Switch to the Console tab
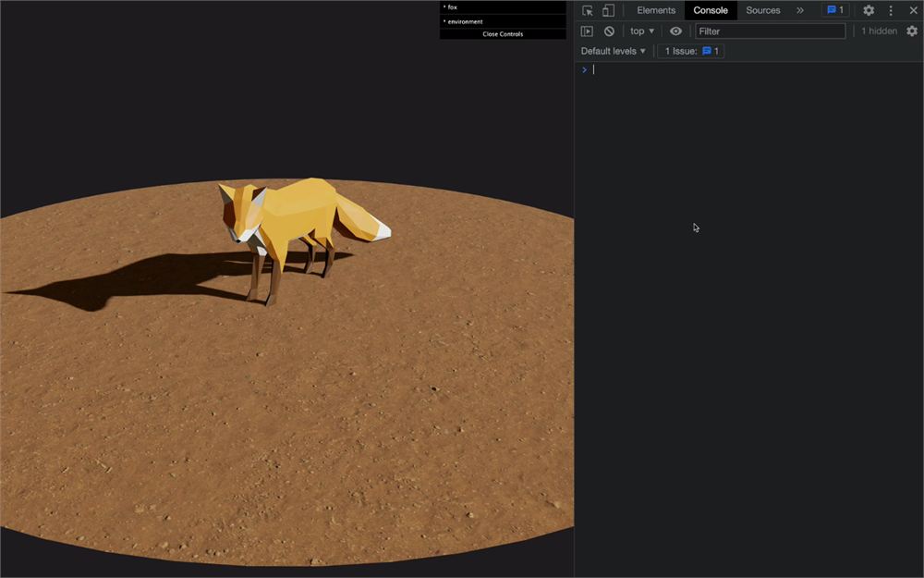This screenshot has width=924, height=578. tap(710, 10)
